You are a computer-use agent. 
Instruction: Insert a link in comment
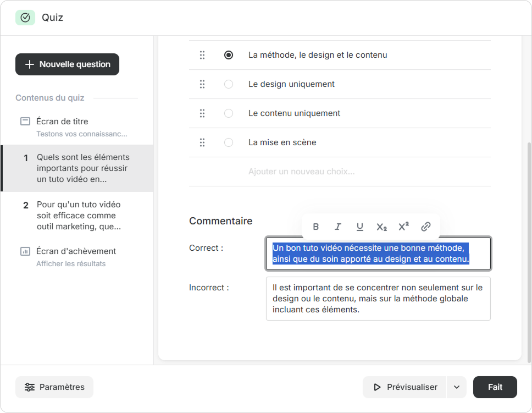(x=425, y=227)
